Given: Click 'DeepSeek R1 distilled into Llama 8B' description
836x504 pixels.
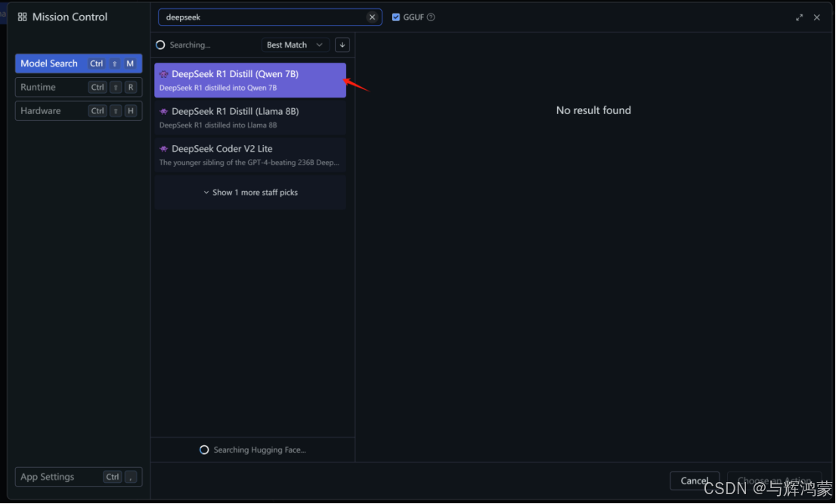Looking at the screenshot, I should [x=218, y=125].
